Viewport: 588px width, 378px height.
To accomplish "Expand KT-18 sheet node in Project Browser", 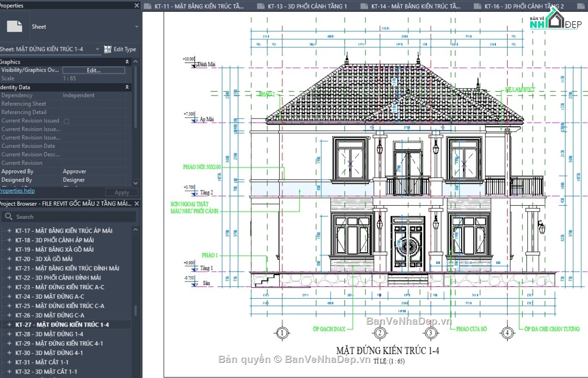I will 9,240.
